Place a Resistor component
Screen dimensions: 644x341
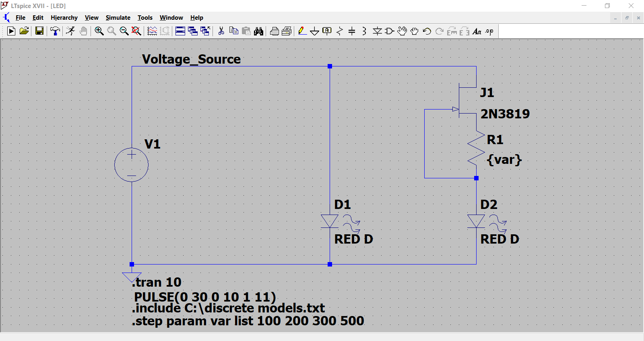[x=340, y=31]
